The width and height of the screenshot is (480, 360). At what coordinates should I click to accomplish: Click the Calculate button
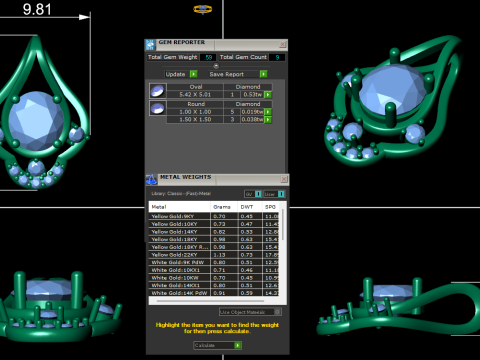217,345
